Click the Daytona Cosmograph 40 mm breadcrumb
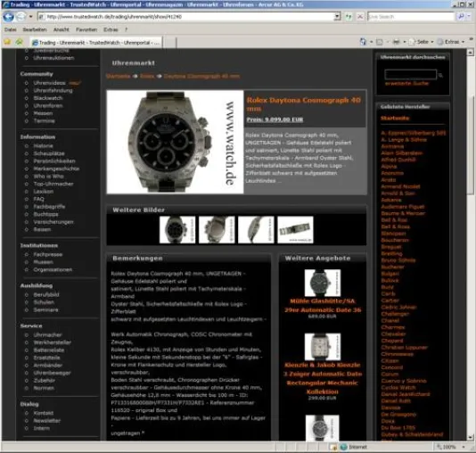Viewport: 476px width, 453px height. 201,76
